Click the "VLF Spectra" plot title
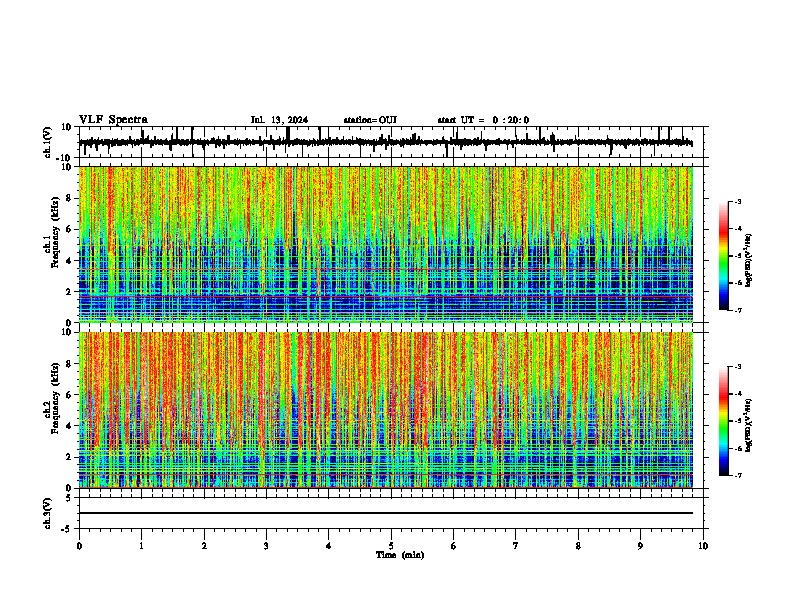792x612 pixels. pyautogui.click(x=113, y=120)
